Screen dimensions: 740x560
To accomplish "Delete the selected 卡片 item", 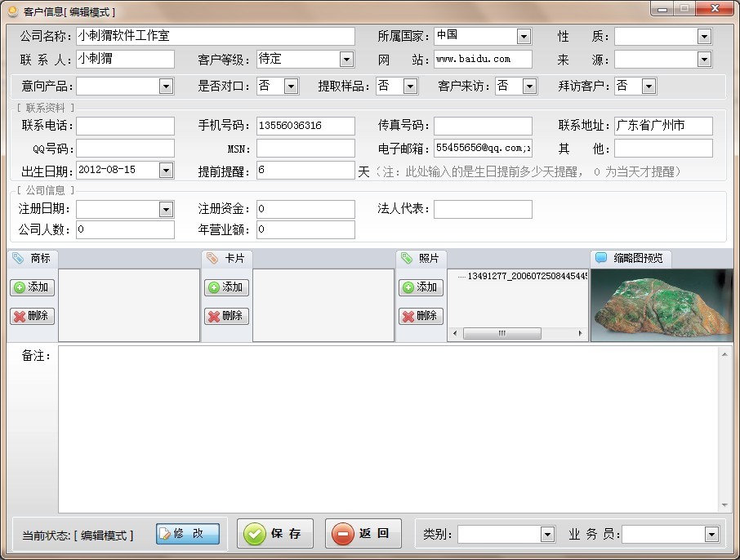I will 226,316.
